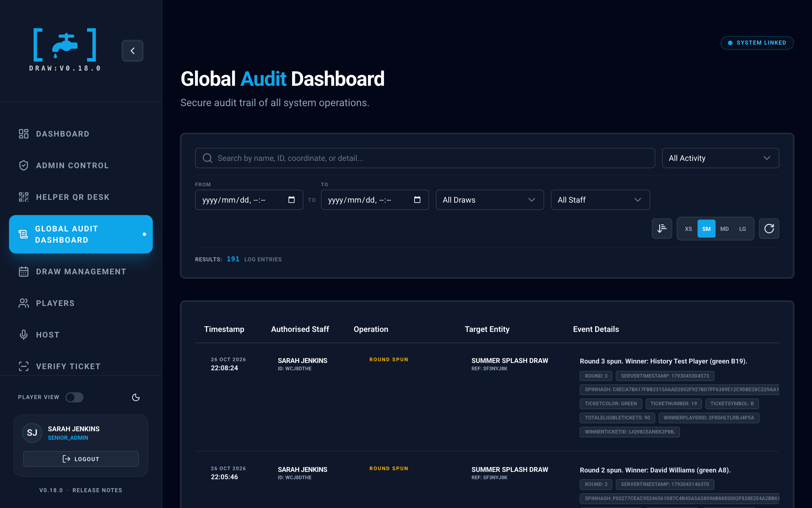This screenshot has width=812, height=508.
Task: Click the WINNERTICKETID: IJQ98CEANEK2PML tag
Action: point(630,432)
